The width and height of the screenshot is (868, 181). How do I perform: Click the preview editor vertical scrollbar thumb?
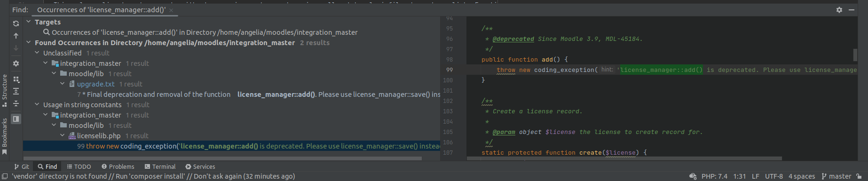(855, 55)
